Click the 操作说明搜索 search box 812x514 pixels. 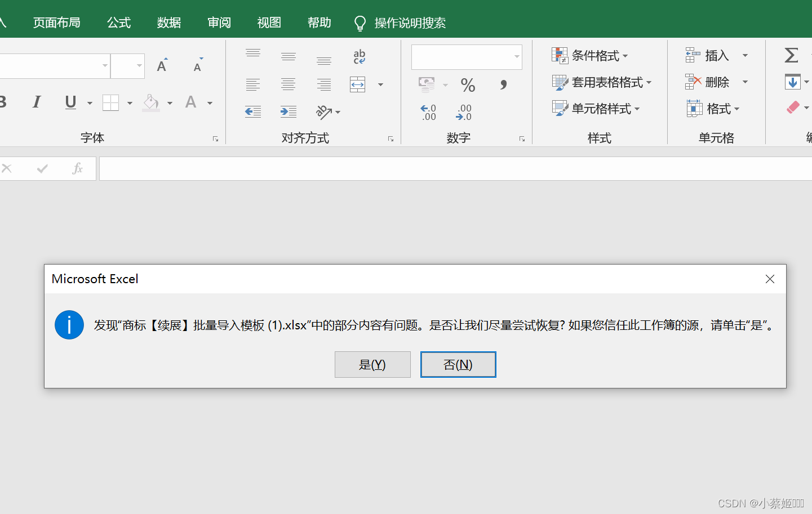tap(400, 23)
